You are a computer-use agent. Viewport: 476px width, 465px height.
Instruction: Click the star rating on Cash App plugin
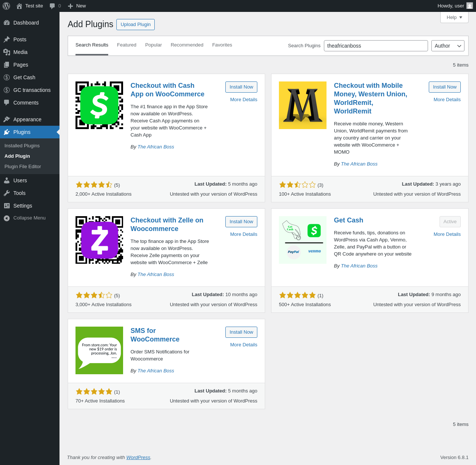pyautogui.click(x=94, y=185)
